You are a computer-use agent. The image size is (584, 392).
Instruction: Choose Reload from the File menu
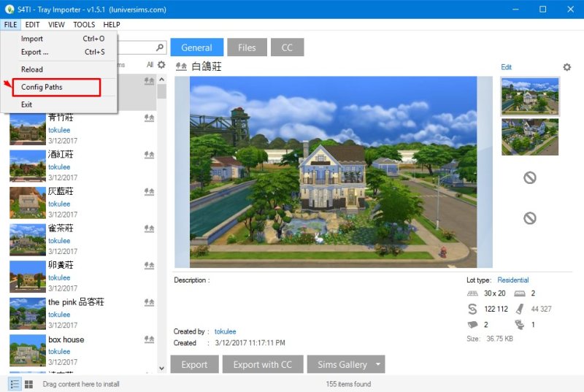pos(59,69)
